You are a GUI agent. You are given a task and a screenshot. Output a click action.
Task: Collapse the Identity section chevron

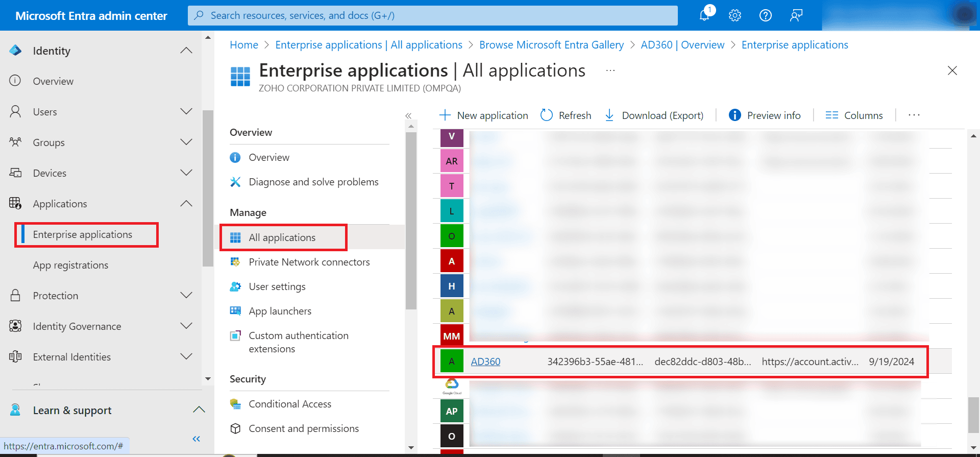(186, 51)
